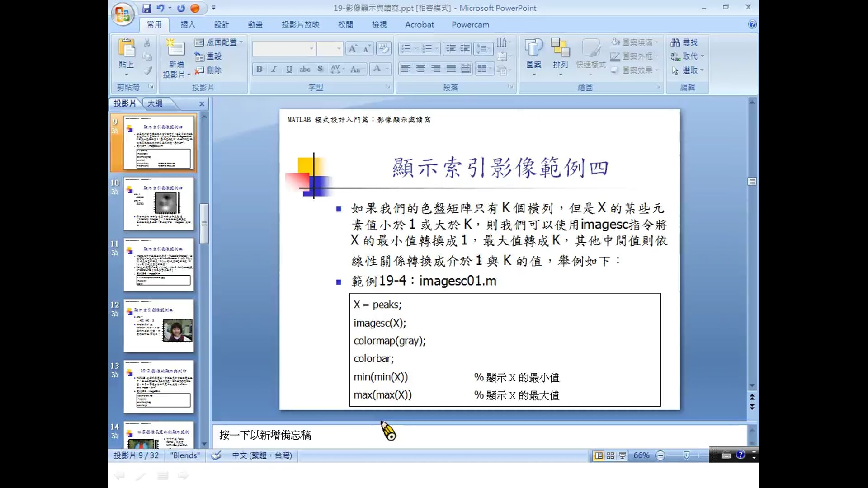Toggle Underline formatting
868x488 pixels.
[288, 69]
